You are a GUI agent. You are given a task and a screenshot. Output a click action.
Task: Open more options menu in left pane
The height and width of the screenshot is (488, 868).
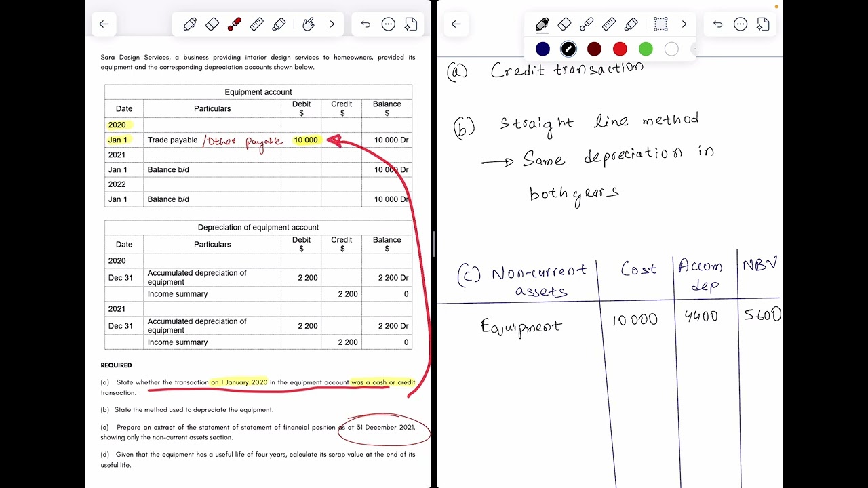coord(388,24)
